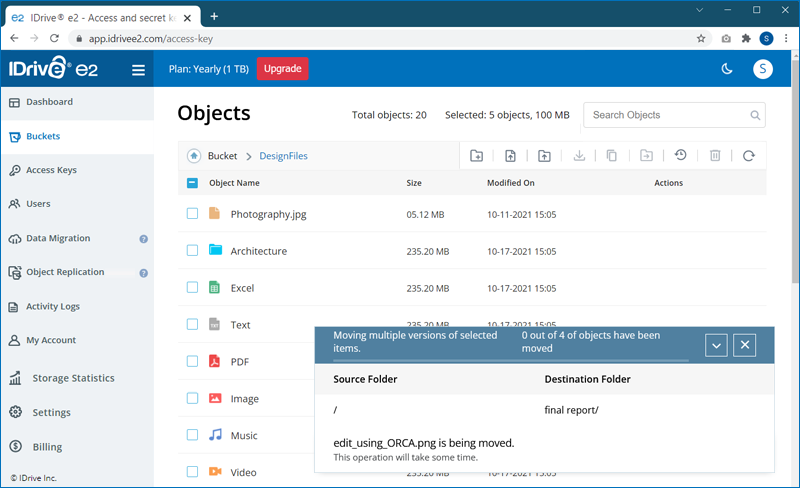Open the DesignFiles breadcrumb link
The height and width of the screenshot is (488, 800).
(x=284, y=156)
